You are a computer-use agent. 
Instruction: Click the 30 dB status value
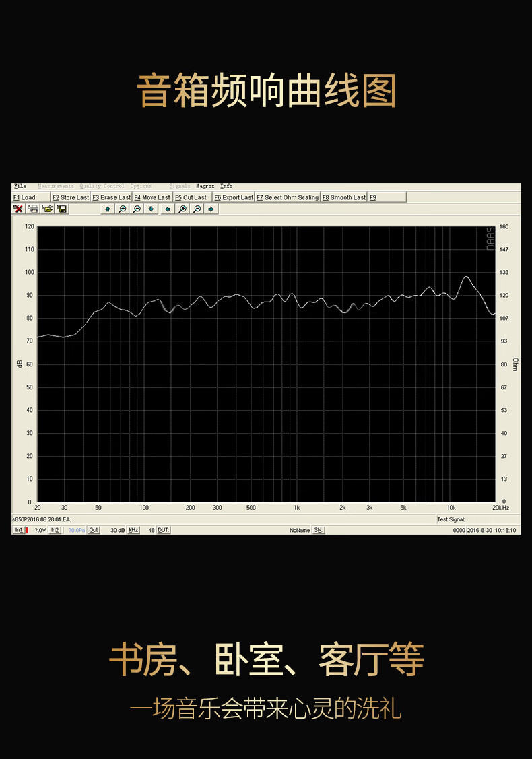coord(118,531)
